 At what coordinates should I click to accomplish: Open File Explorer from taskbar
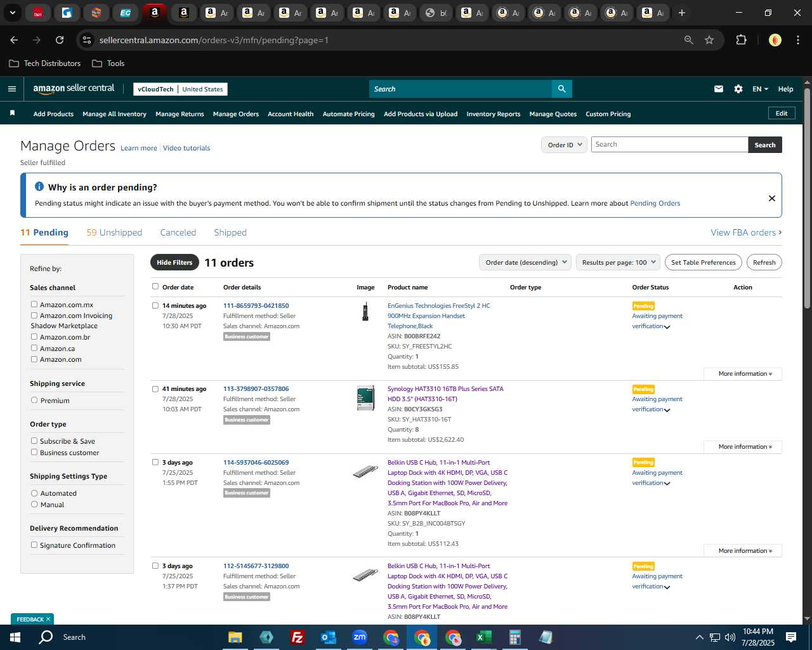pyautogui.click(x=235, y=637)
